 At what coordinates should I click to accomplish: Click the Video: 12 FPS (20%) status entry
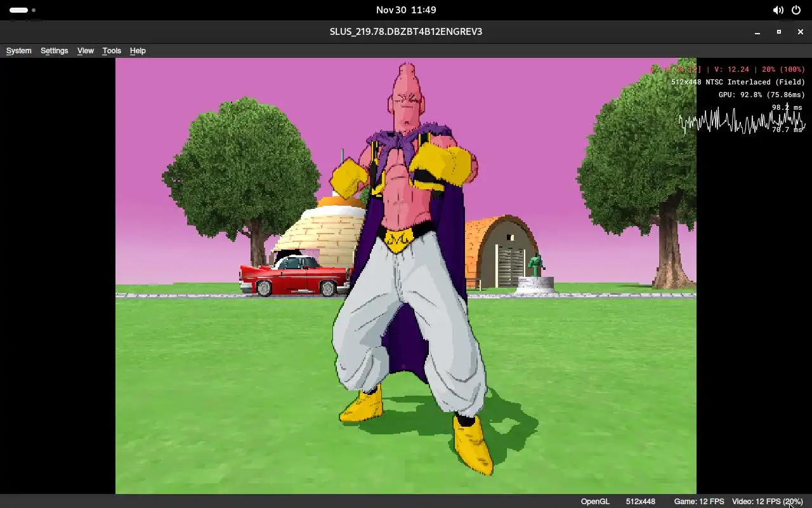tap(768, 502)
